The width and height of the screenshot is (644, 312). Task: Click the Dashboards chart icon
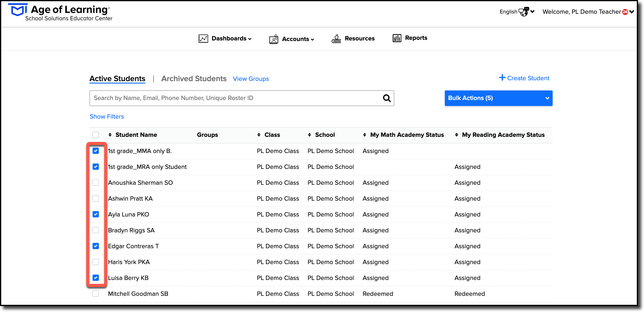coord(203,39)
